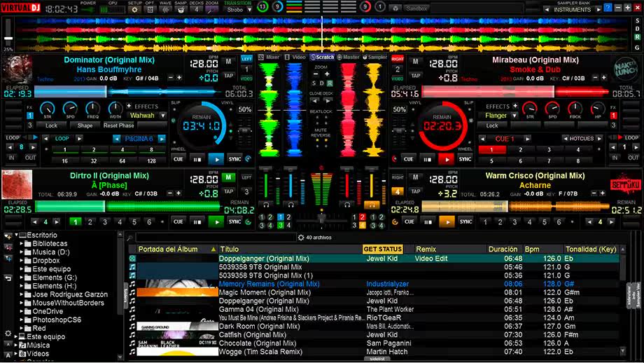Select the 16-beat loop button
This screenshot has height=363, width=644.
coord(64,160)
